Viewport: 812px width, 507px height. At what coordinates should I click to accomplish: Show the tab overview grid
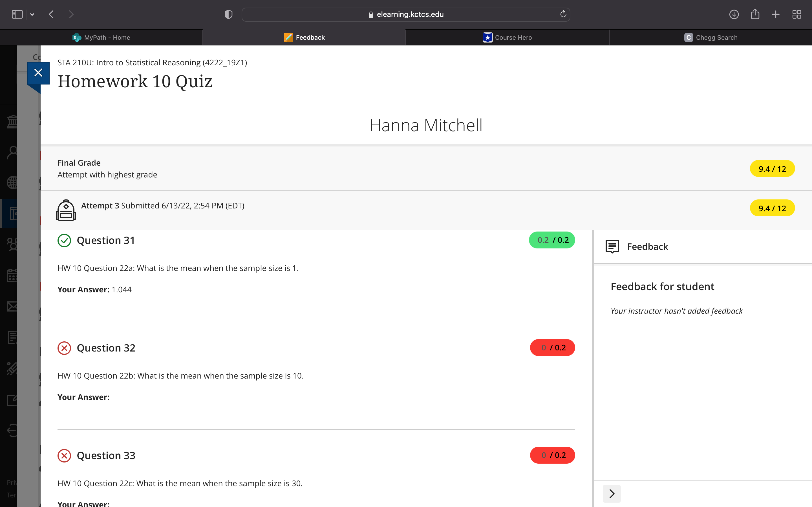tap(796, 14)
